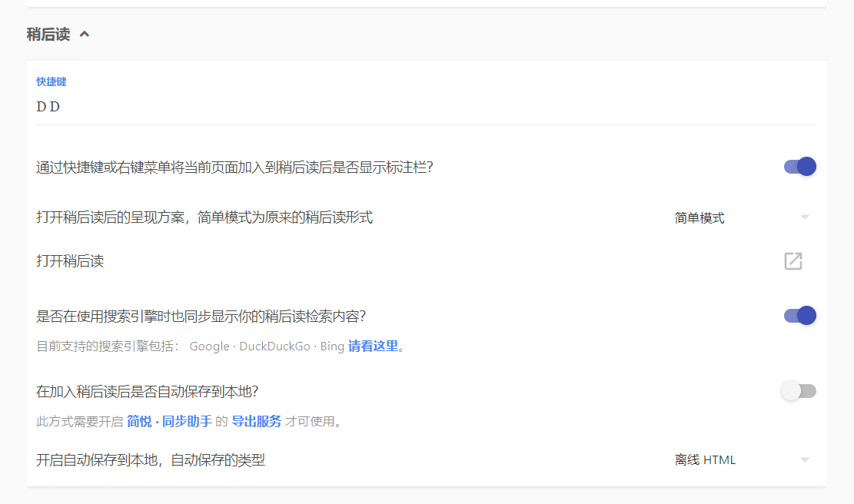The image size is (854, 504).
Task: Click text 打开稍后读后的呈现方案
Action: coord(110,217)
